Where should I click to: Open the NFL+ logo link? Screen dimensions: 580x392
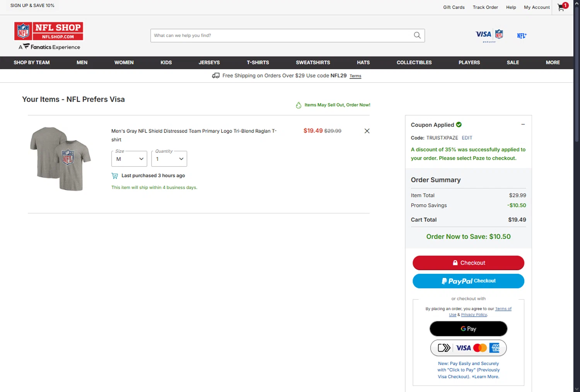pyautogui.click(x=522, y=36)
